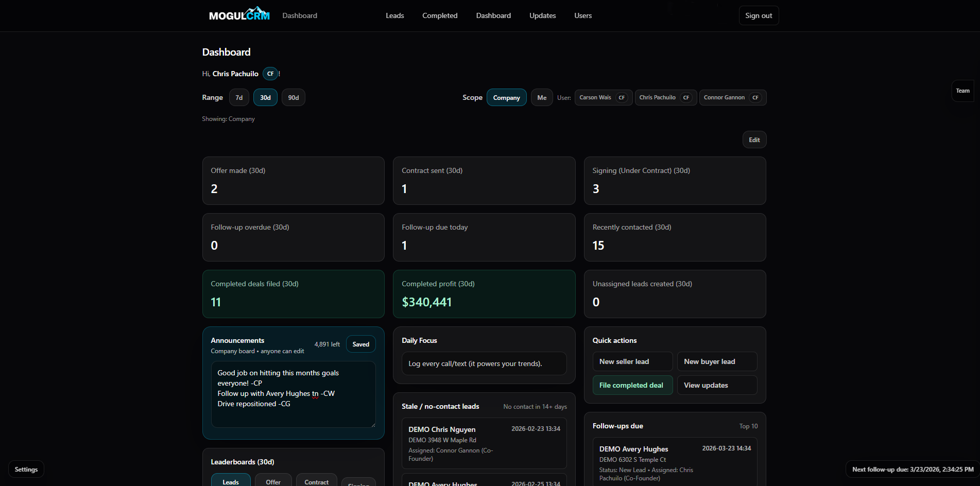The height and width of the screenshot is (486, 980).
Task: Select the 7d range
Action: tap(238, 97)
